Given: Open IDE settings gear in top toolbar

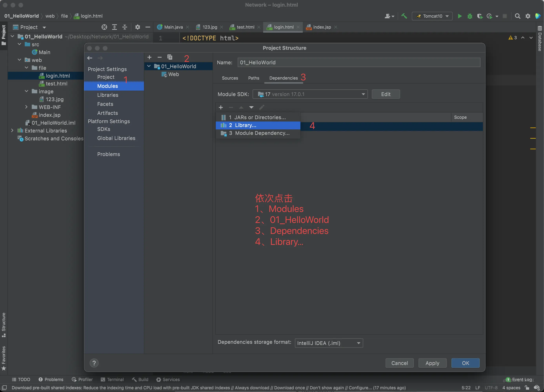Looking at the screenshot, I should pyautogui.click(x=528, y=16).
